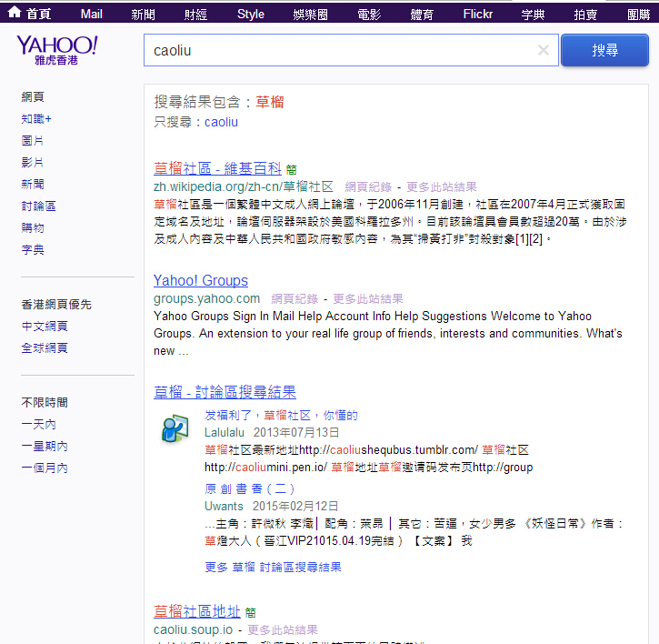Open 草榴 - 討論區搜尋結果 heading

[225, 392]
